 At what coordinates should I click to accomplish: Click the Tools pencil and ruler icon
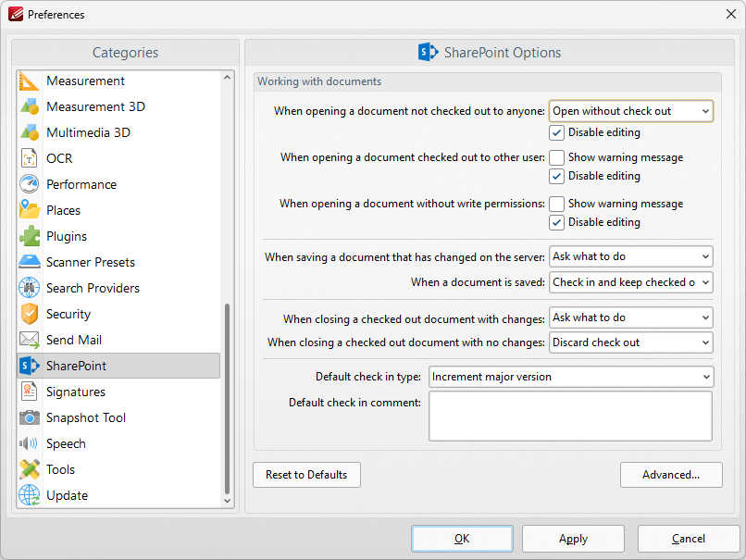tap(30, 469)
